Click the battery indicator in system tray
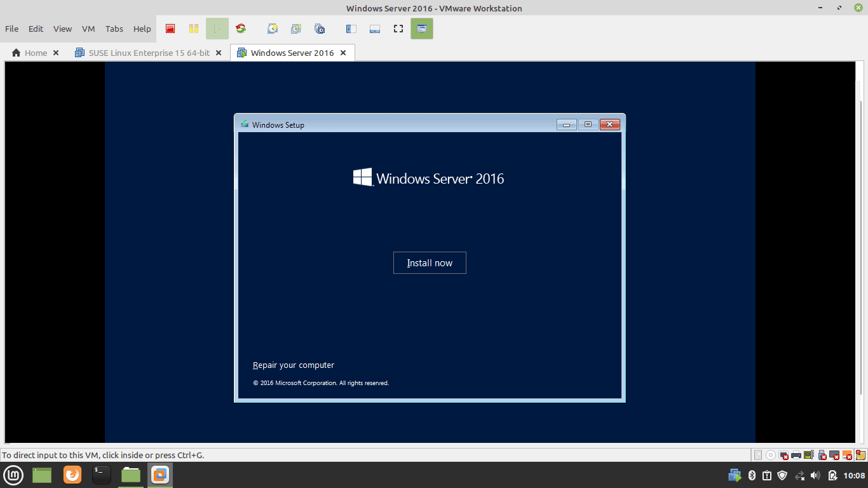The image size is (868, 488). (832, 475)
